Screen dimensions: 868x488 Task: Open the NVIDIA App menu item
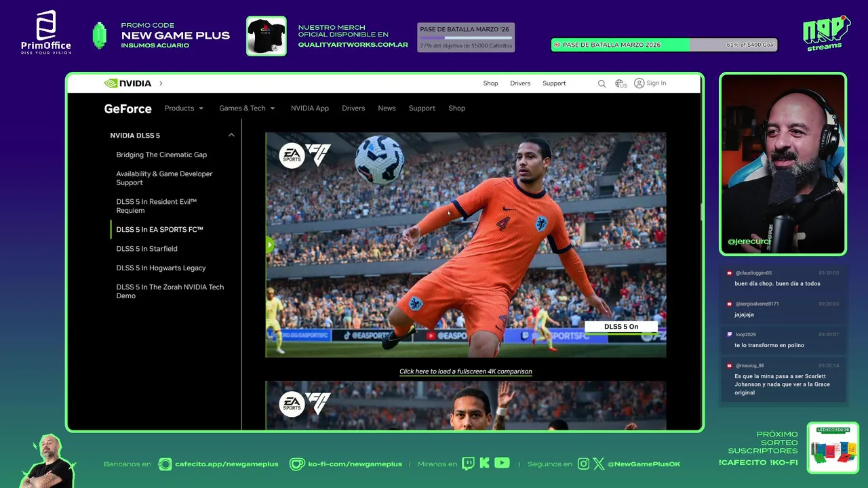click(x=310, y=108)
